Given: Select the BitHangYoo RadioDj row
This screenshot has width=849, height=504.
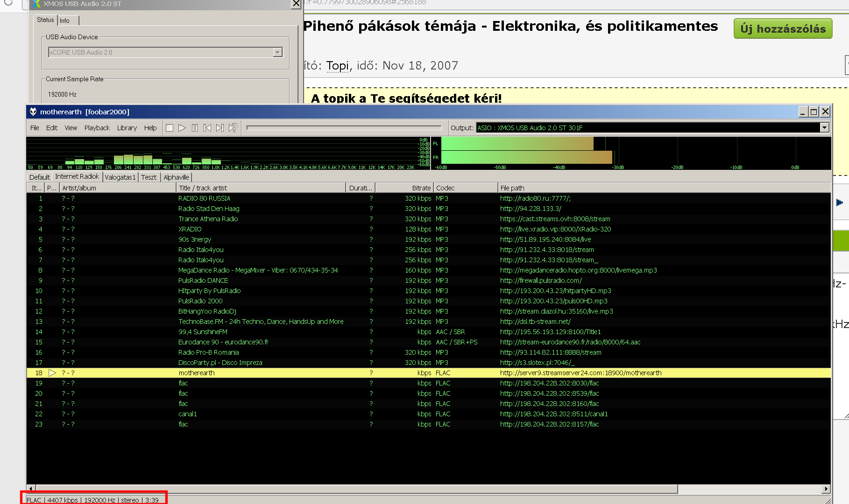Looking at the screenshot, I should pyautogui.click(x=428, y=311).
